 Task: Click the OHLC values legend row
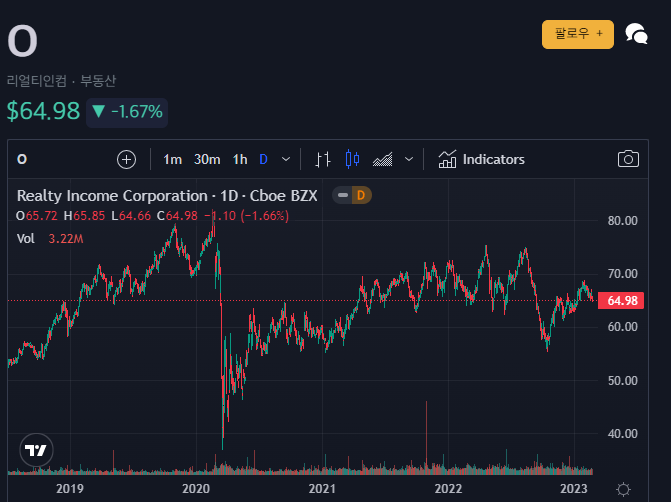tap(152, 216)
